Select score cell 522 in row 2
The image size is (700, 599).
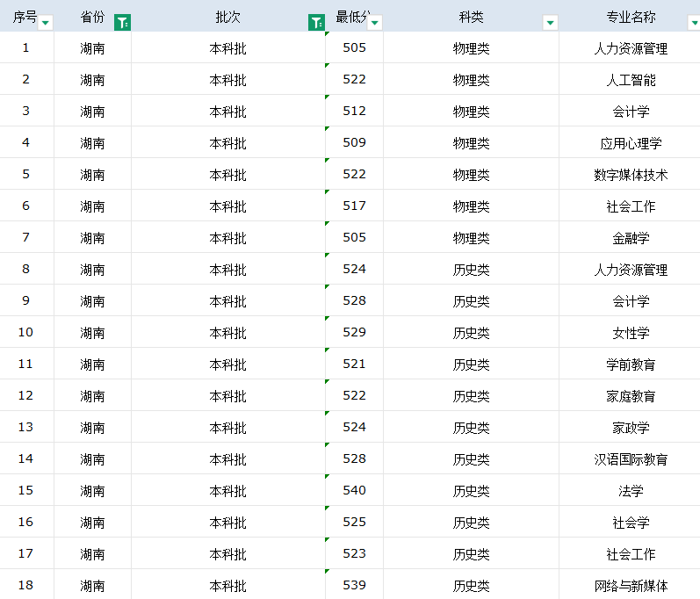pyautogui.click(x=355, y=79)
